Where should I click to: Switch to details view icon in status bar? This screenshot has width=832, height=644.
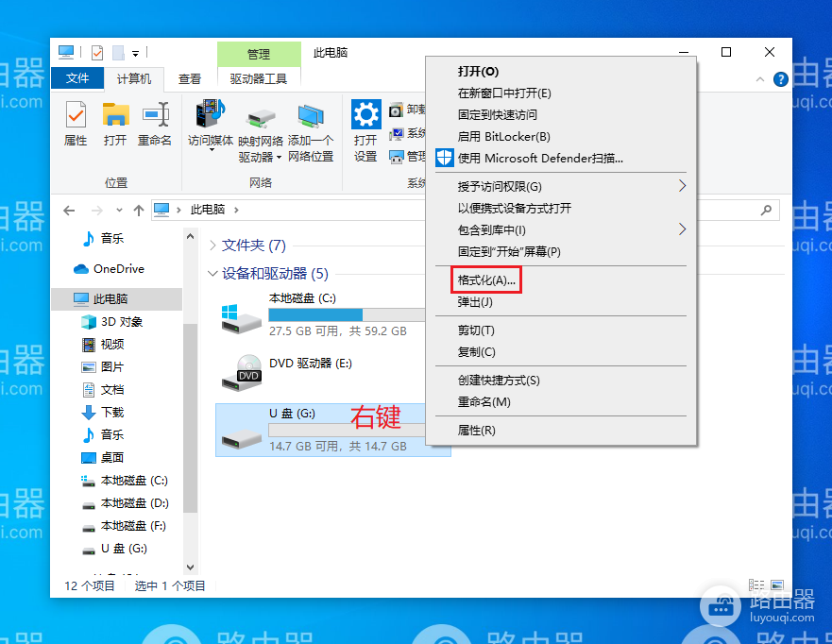pyautogui.click(x=756, y=585)
